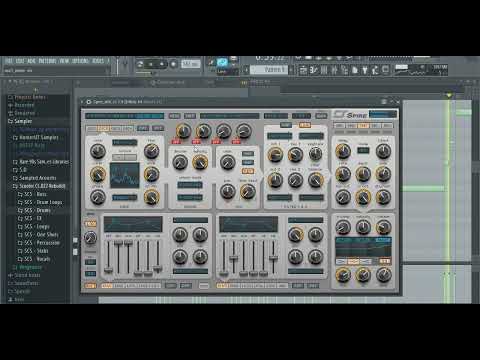The height and width of the screenshot is (360, 480).
Task: Open the TOOLS menu
Action: coord(98,61)
